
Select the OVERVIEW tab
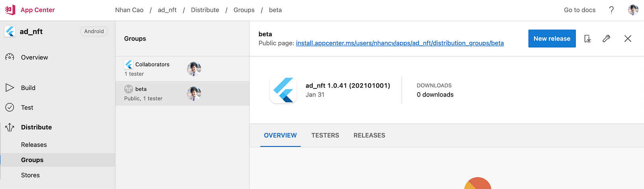(x=281, y=136)
